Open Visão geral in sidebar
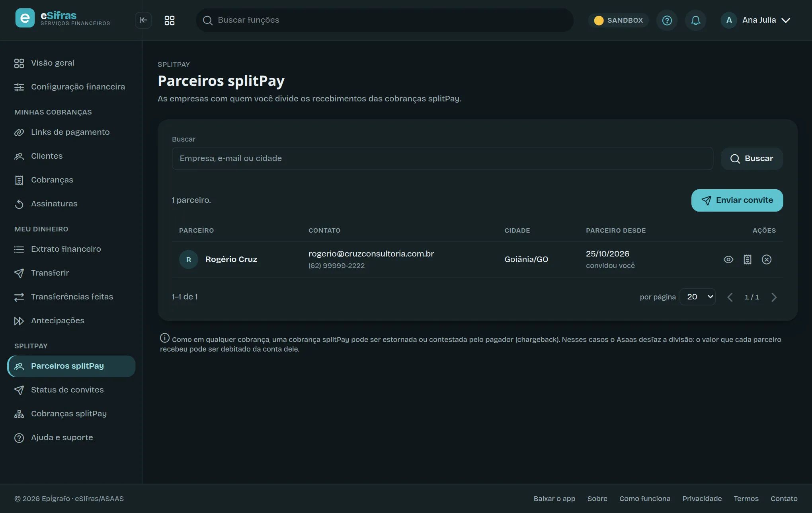 point(71,63)
